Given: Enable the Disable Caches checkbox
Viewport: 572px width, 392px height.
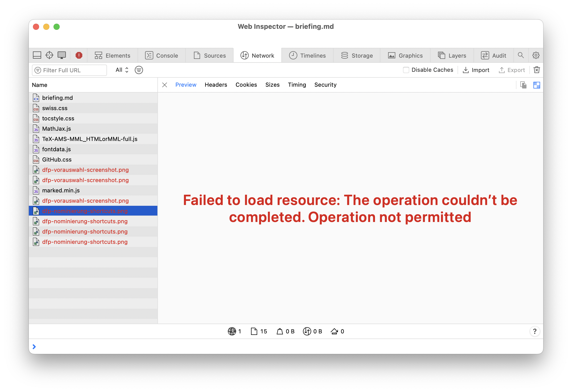Looking at the screenshot, I should click(x=406, y=70).
